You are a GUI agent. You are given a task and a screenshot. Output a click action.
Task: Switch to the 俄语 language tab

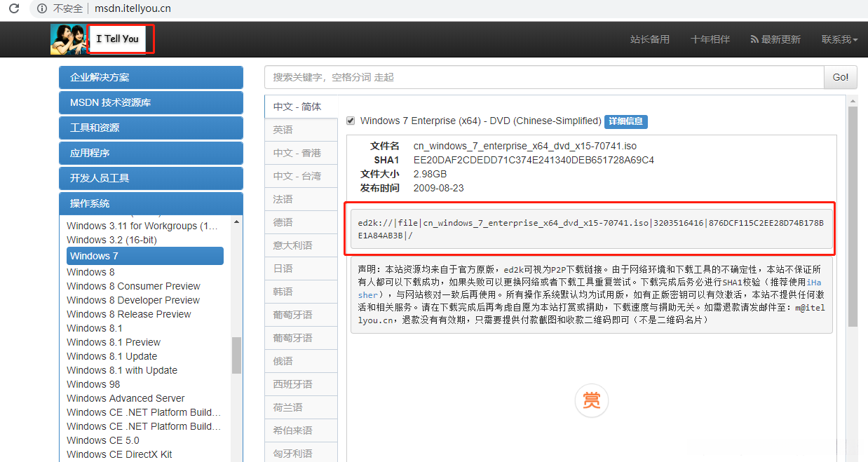click(x=301, y=361)
